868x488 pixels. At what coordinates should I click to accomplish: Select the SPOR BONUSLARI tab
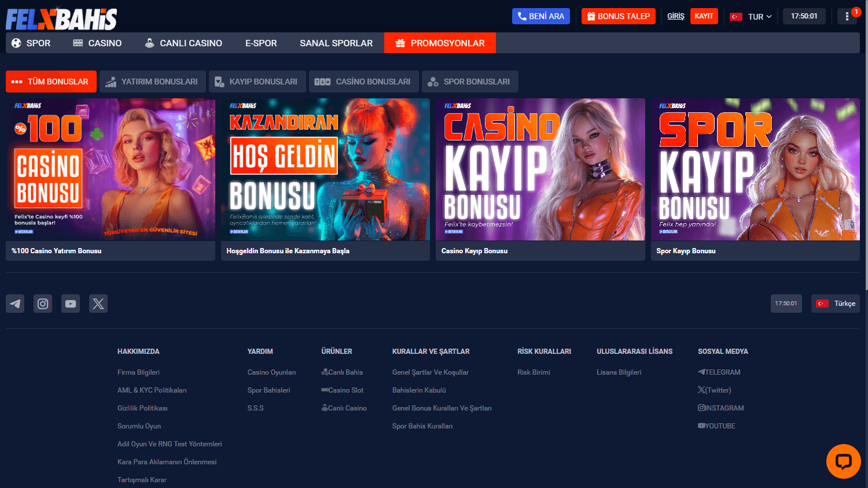[x=470, y=82]
